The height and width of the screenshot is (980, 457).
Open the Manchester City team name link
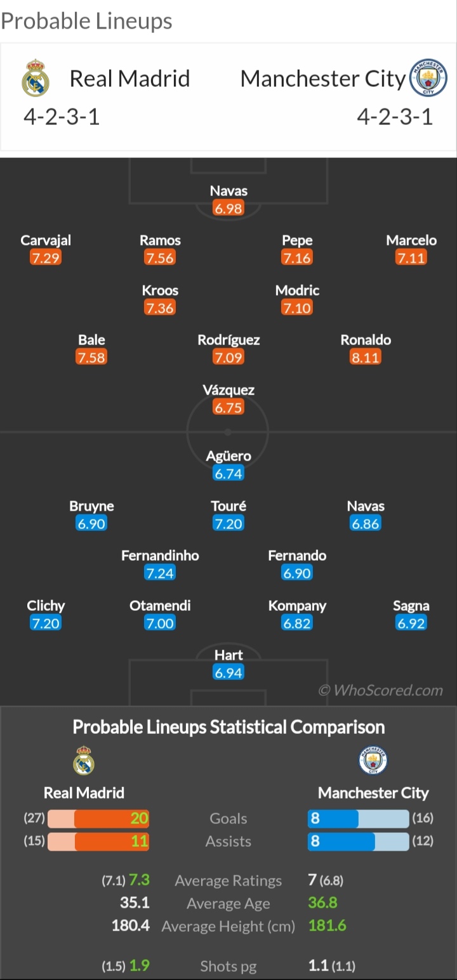[x=322, y=78]
